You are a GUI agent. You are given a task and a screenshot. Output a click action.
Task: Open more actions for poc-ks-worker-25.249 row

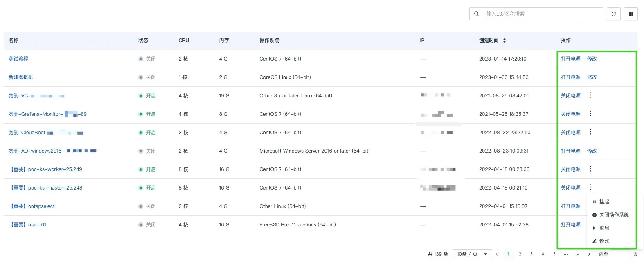pos(590,169)
